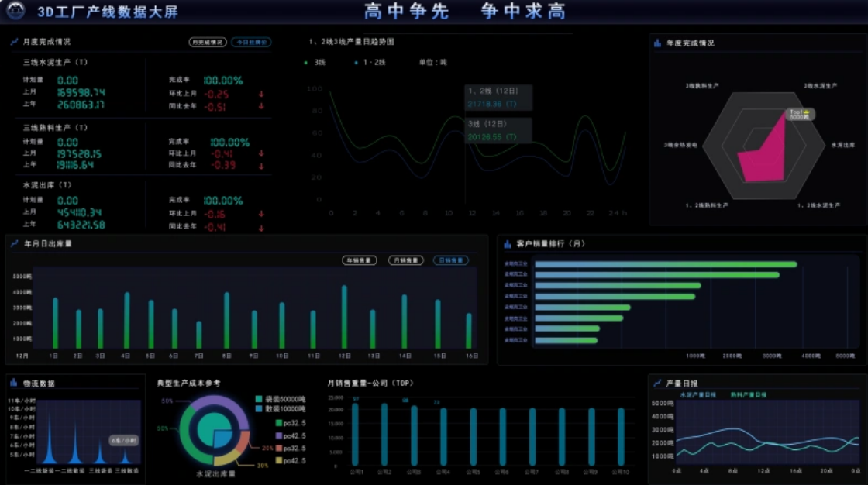This screenshot has height=485, width=868.
Task: Click the 月销售重量-公司 (TOP) title
Action: pyautogui.click(x=370, y=384)
